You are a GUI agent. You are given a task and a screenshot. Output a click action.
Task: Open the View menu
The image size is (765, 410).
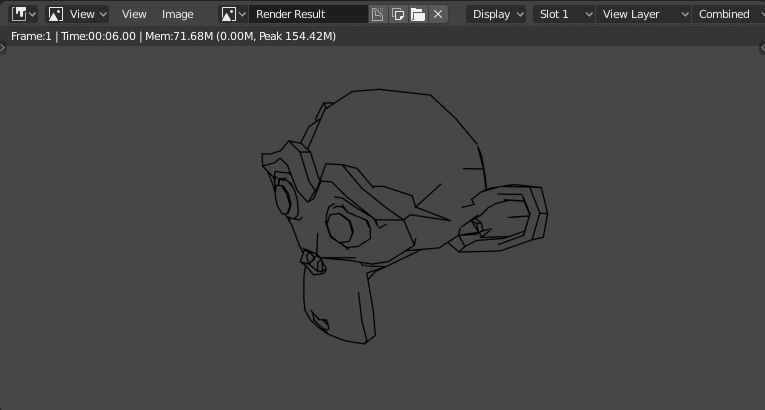point(134,14)
